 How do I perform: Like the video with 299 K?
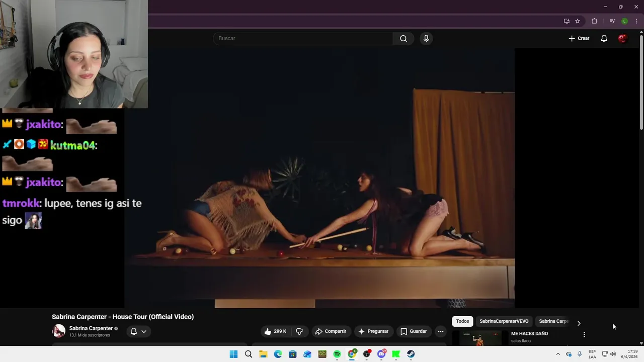pos(275,331)
